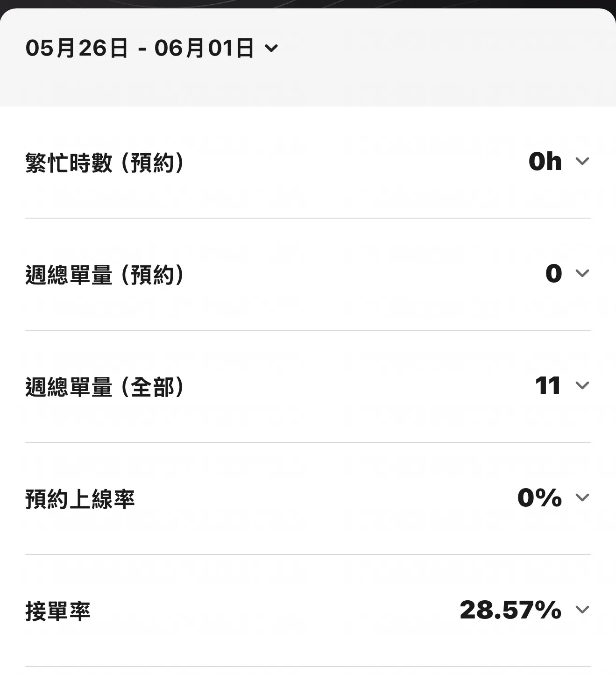The width and height of the screenshot is (616, 675).
Task: Click the 28.57% acceptance rate value
Action: click(x=510, y=610)
